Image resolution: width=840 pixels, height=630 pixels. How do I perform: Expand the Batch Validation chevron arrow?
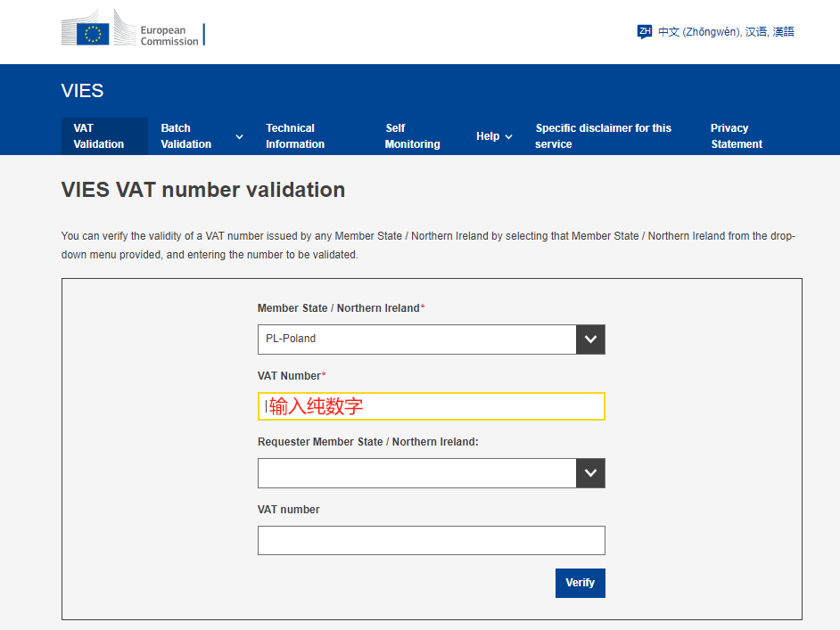[240, 136]
